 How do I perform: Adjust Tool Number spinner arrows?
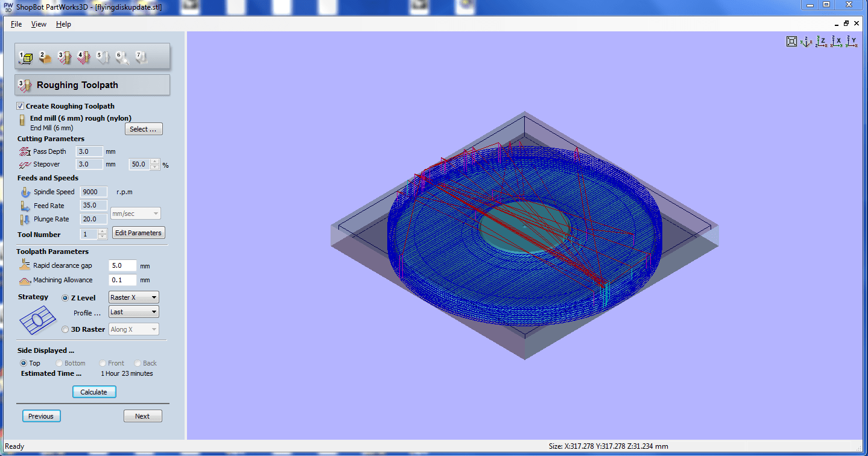[102, 234]
